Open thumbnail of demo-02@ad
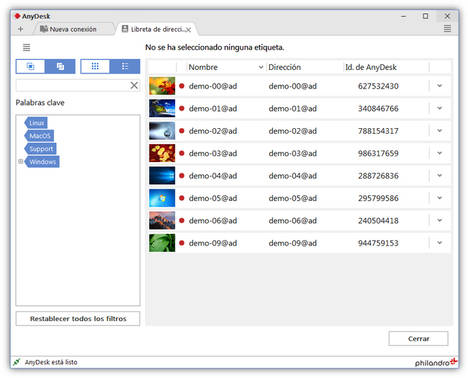This screenshot has width=468, height=378. click(x=162, y=130)
